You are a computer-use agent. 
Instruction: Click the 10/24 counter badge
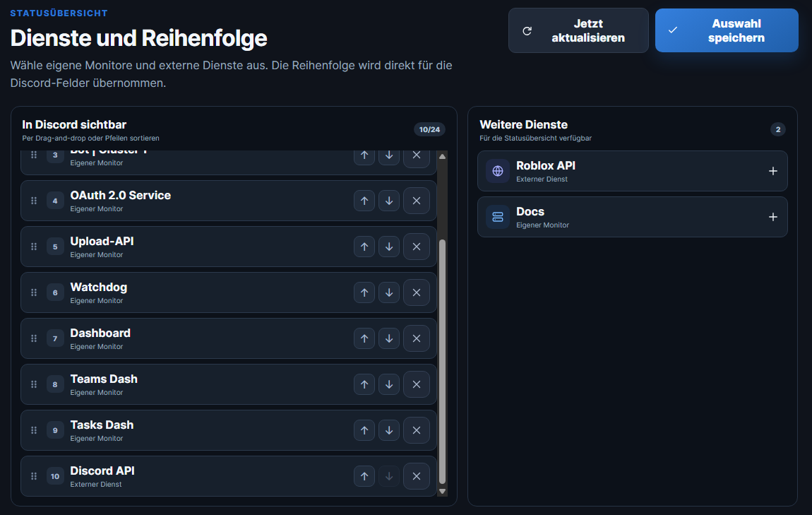[429, 129]
